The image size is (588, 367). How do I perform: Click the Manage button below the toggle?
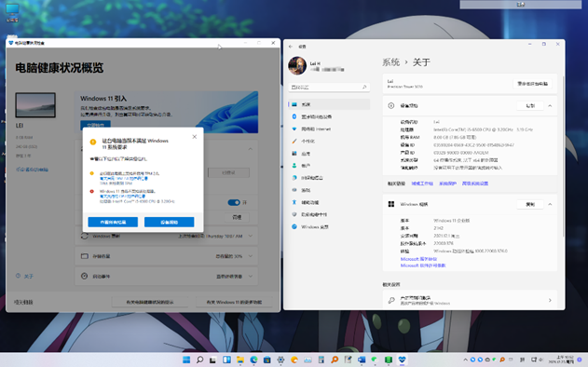237,217
